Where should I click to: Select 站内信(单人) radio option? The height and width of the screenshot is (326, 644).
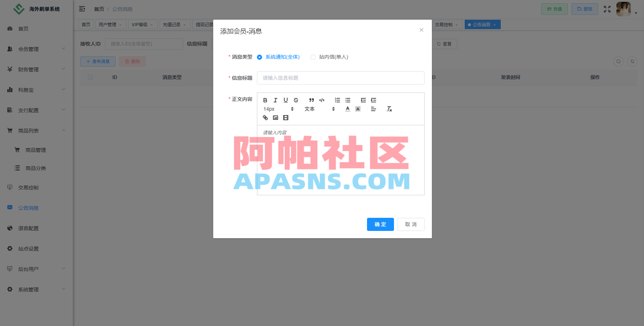coord(329,57)
